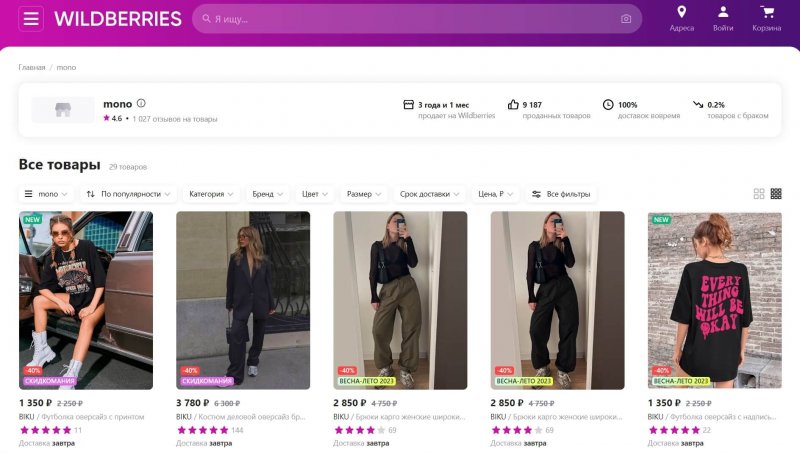Click the WILDBERRIES logo
Viewport: 800px width, 460px height.
click(118, 19)
